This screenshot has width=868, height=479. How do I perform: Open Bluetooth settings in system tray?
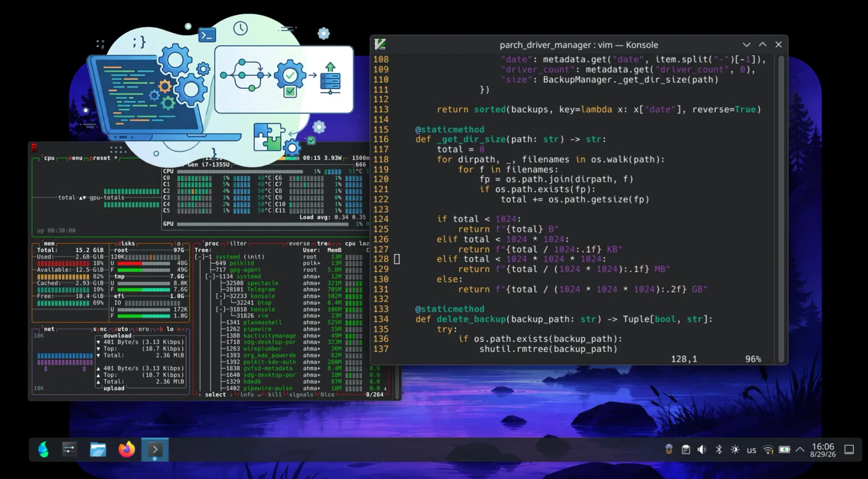[x=719, y=450]
